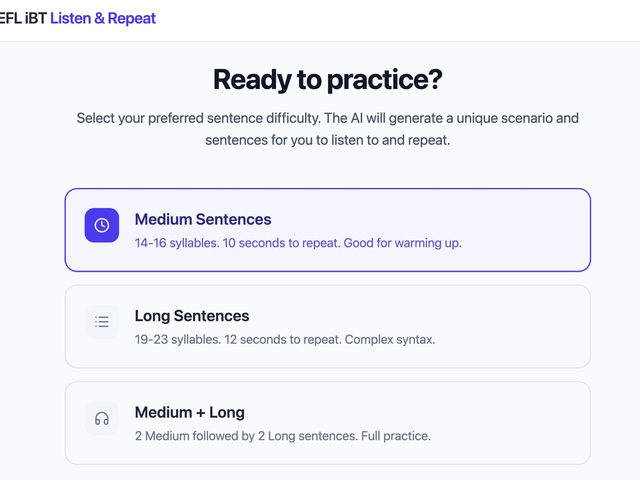
Task: Click the clock icon on Medium Sentences
Action: (x=102, y=225)
